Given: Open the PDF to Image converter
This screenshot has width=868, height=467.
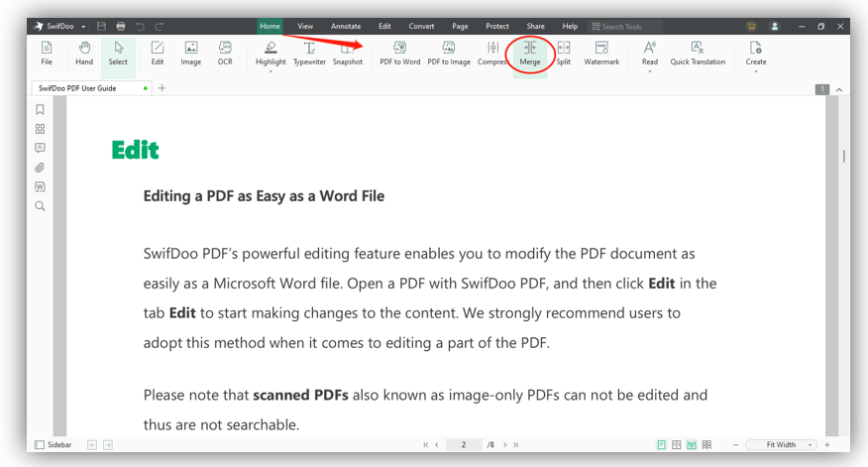Looking at the screenshot, I should pos(449,54).
